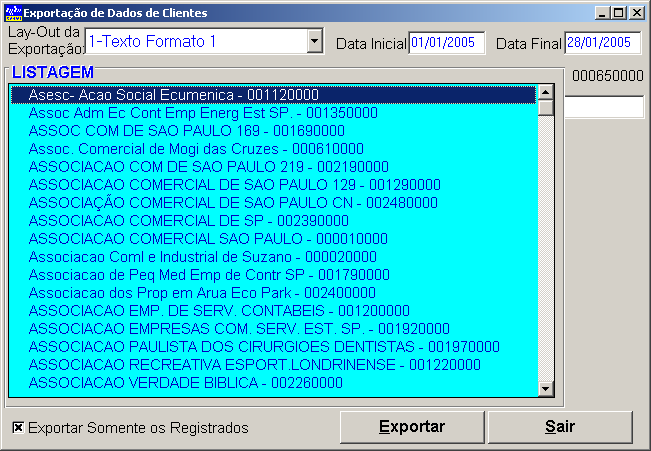Click the list scrollbar thumb
This screenshot has width=651, height=451.
546,108
